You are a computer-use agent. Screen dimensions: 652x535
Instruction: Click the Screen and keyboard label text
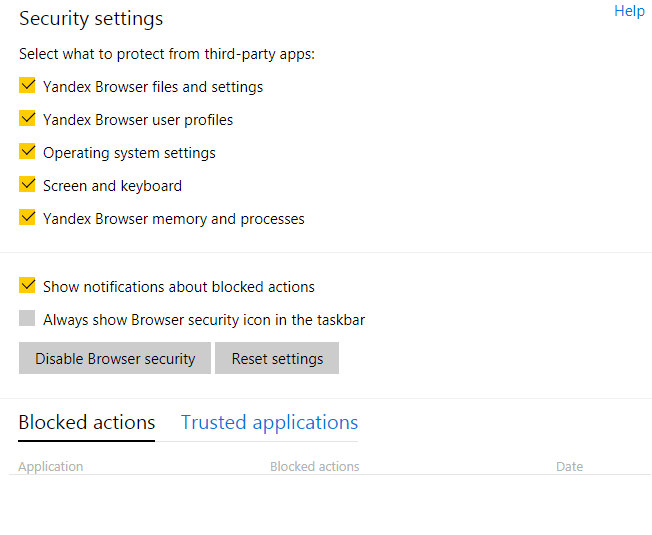(112, 186)
